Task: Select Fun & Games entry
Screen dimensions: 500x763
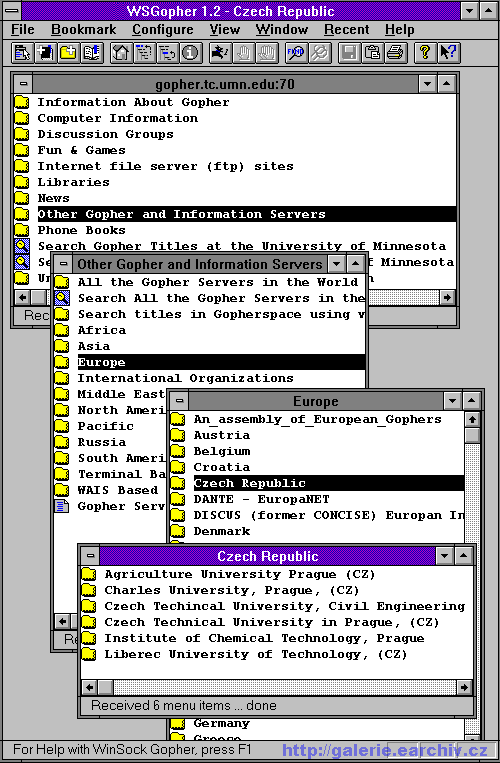Action: tap(82, 150)
